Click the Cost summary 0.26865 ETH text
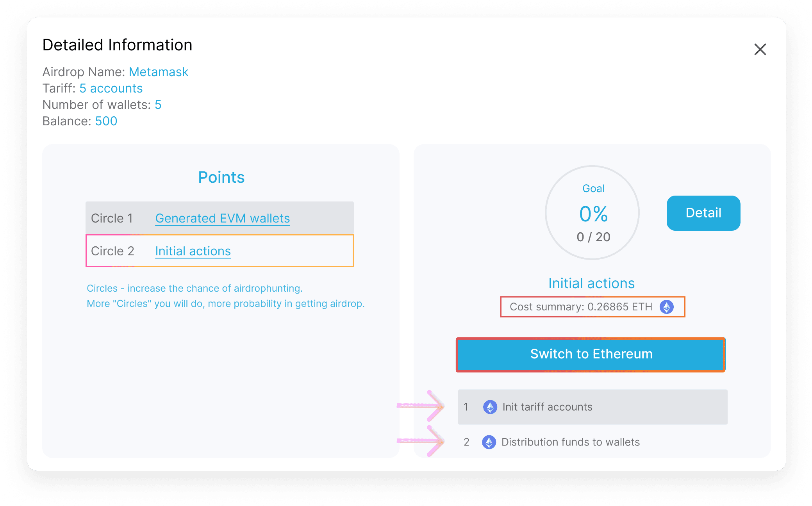 pyautogui.click(x=581, y=307)
